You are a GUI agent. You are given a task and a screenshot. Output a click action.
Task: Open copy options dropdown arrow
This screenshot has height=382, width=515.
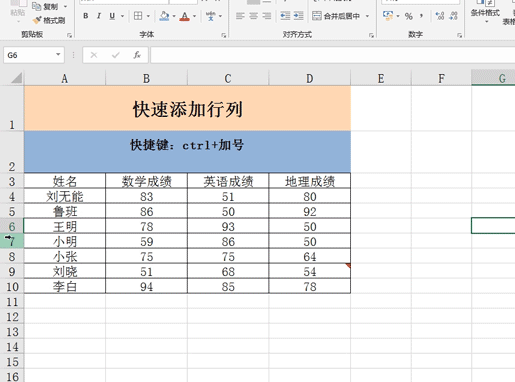point(65,6)
